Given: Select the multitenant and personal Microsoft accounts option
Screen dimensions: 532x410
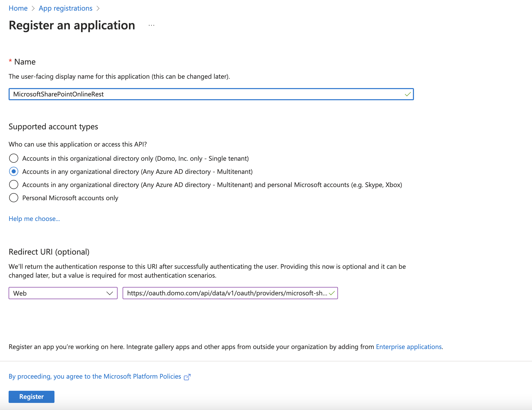Looking at the screenshot, I should click(x=14, y=184).
